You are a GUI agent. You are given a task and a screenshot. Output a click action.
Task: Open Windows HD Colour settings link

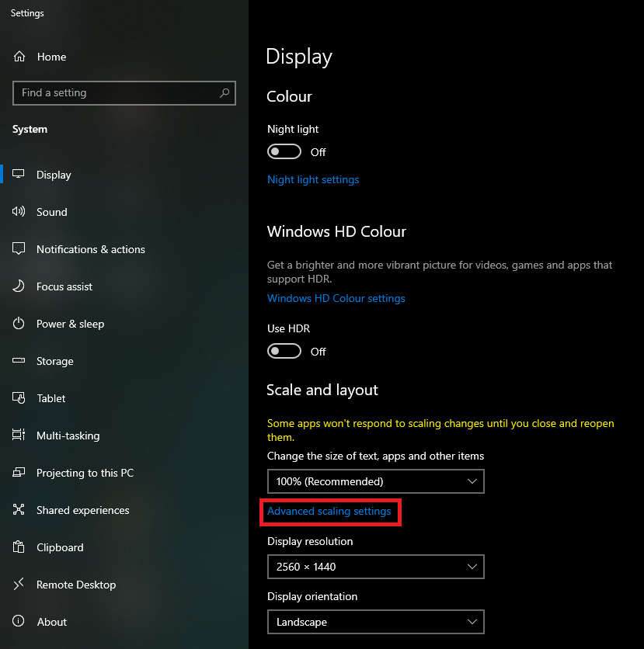[336, 298]
